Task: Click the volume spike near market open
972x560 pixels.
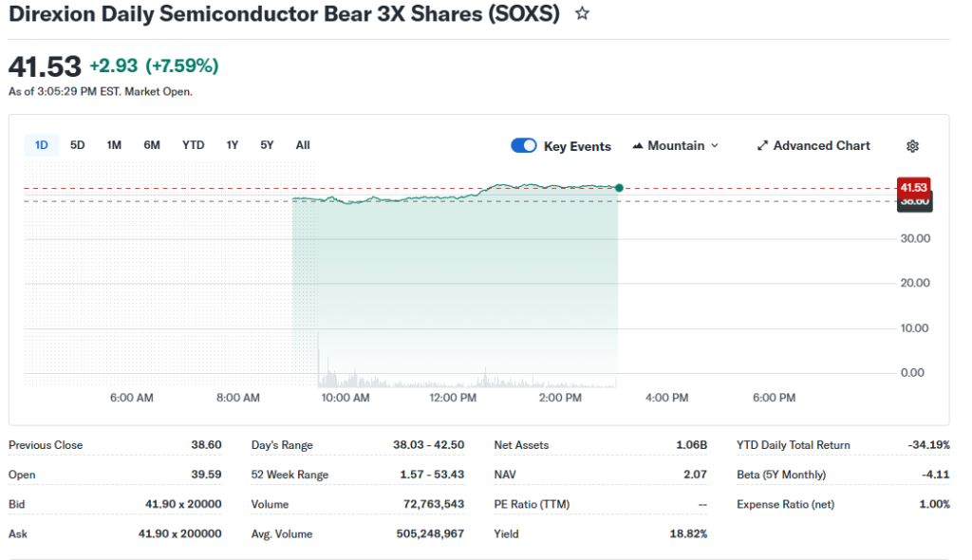Action: point(318,359)
